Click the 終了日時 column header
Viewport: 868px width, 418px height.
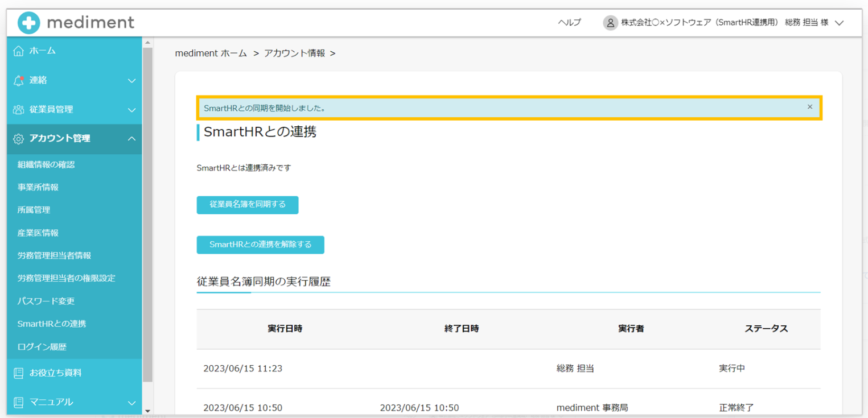click(462, 329)
